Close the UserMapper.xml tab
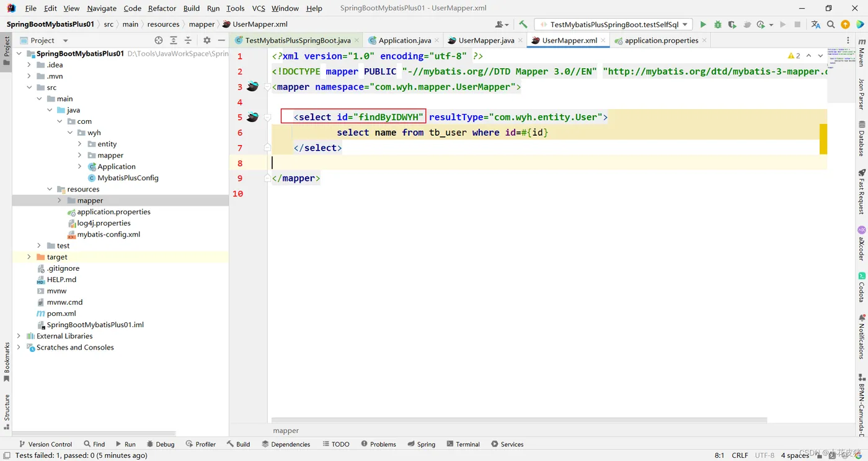868x461 pixels. click(x=604, y=40)
